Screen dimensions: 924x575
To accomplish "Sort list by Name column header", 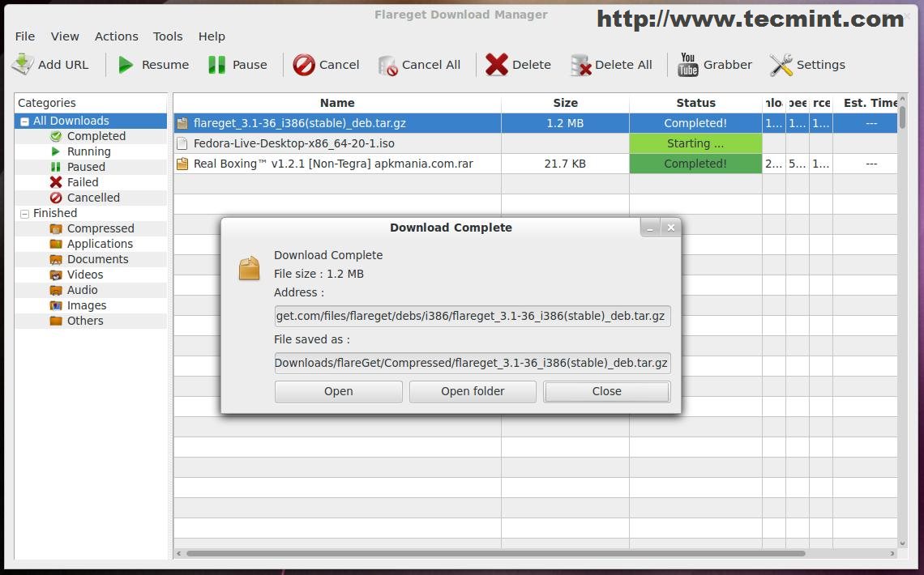I will tap(337, 103).
